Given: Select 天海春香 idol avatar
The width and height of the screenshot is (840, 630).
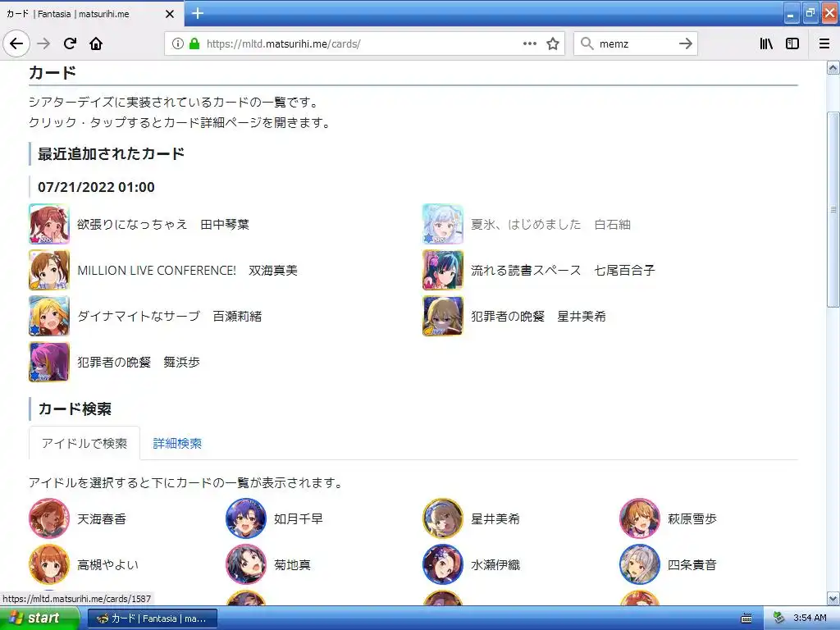Looking at the screenshot, I should click(x=48, y=518).
